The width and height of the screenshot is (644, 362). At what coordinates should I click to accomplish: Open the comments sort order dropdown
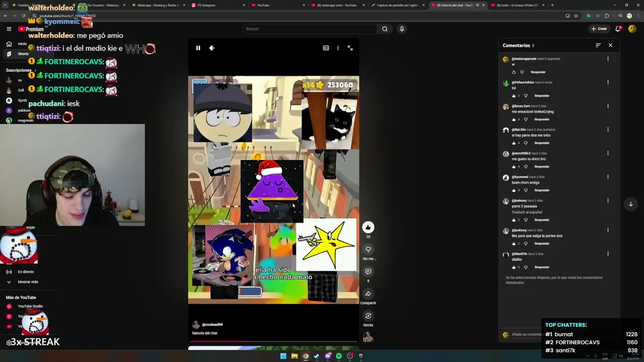click(x=598, y=45)
